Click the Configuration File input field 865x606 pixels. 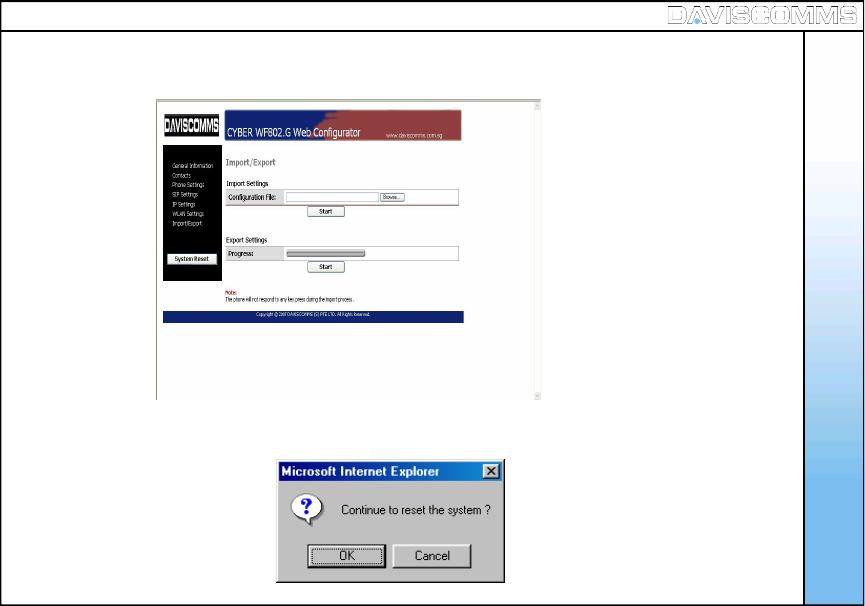pos(332,197)
